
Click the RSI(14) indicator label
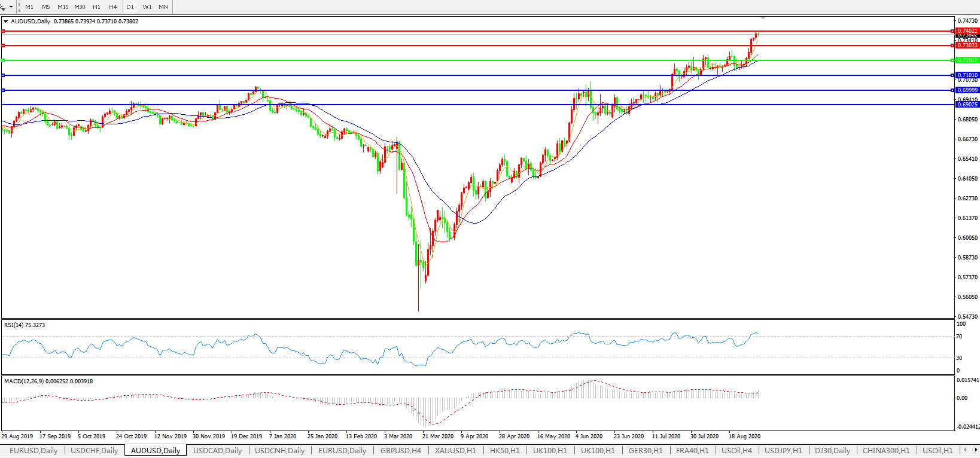tap(24, 325)
